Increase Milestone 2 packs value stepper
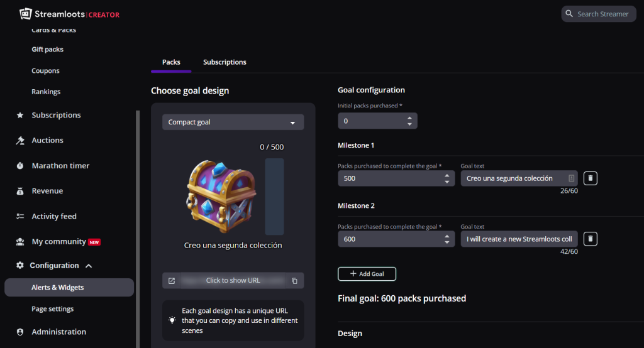This screenshot has width=644, height=348. [x=447, y=236]
